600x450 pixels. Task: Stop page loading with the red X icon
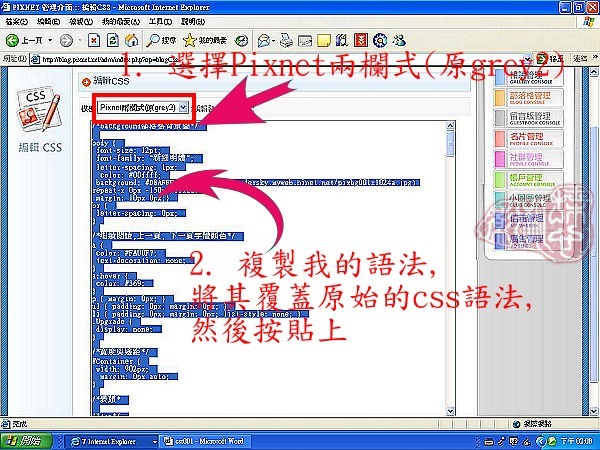click(x=94, y=40)
